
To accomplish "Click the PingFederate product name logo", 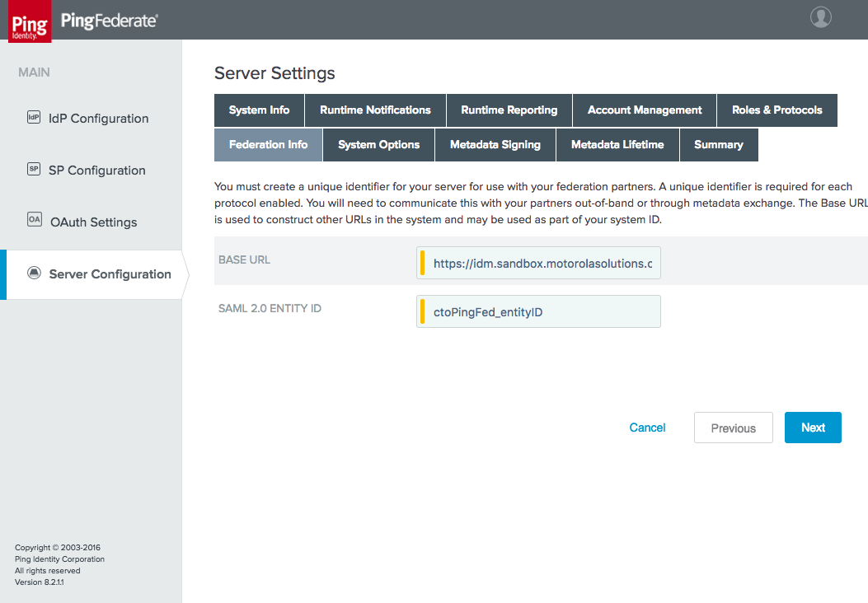I will (x=110, y=21).
